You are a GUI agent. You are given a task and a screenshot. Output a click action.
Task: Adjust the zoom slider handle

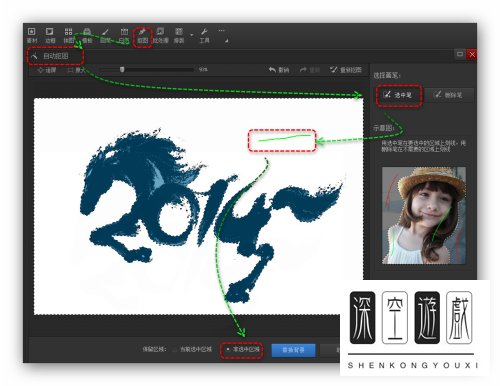[122, 69]
